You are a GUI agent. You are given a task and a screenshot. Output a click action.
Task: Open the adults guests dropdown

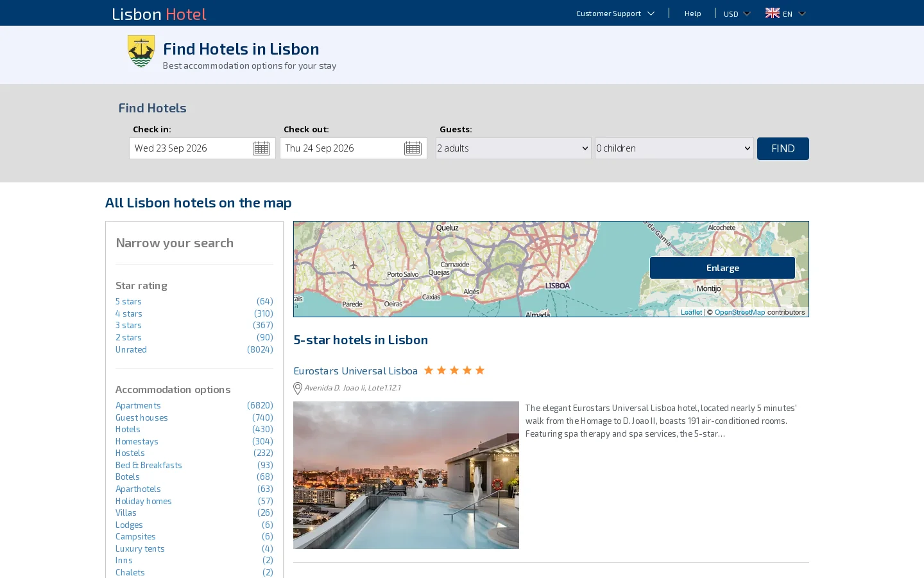click(x=513, y=148)
